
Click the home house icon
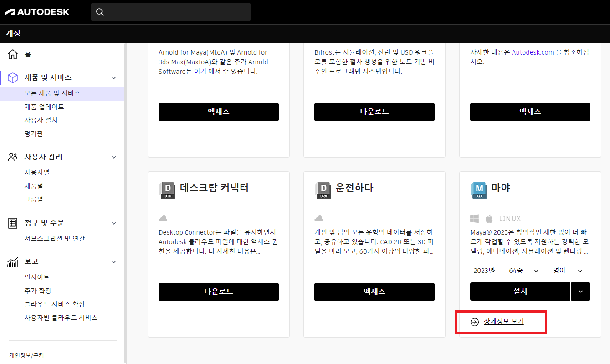coord(13,54)
